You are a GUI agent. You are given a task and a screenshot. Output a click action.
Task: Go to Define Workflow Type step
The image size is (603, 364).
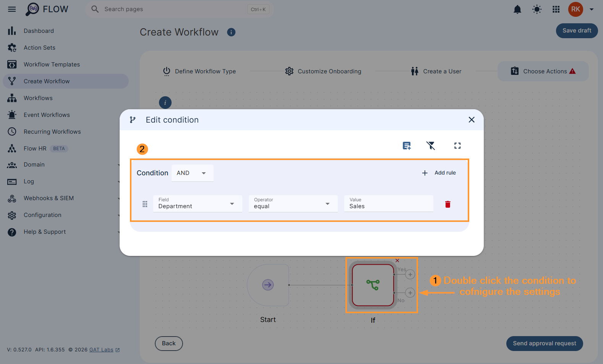(199, 71)
